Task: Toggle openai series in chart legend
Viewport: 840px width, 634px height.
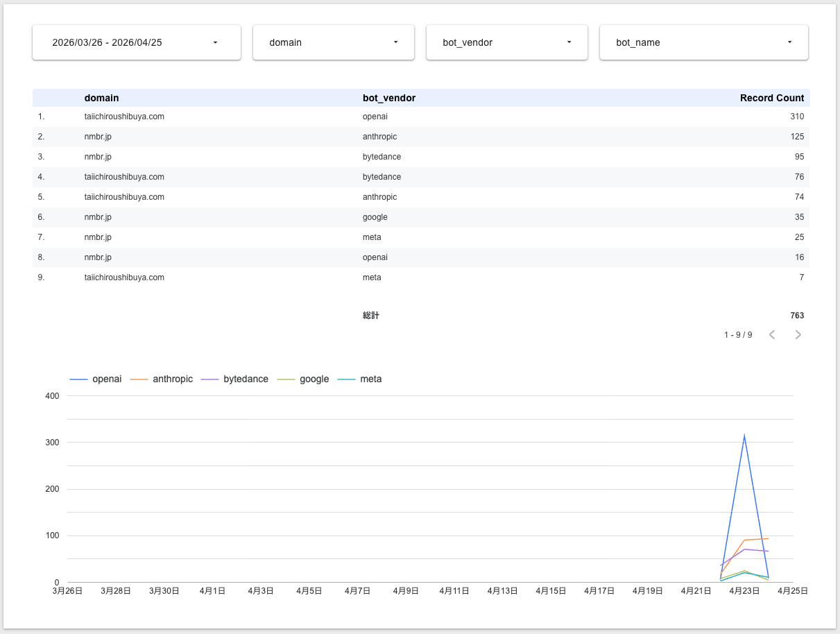Action: 106,379
